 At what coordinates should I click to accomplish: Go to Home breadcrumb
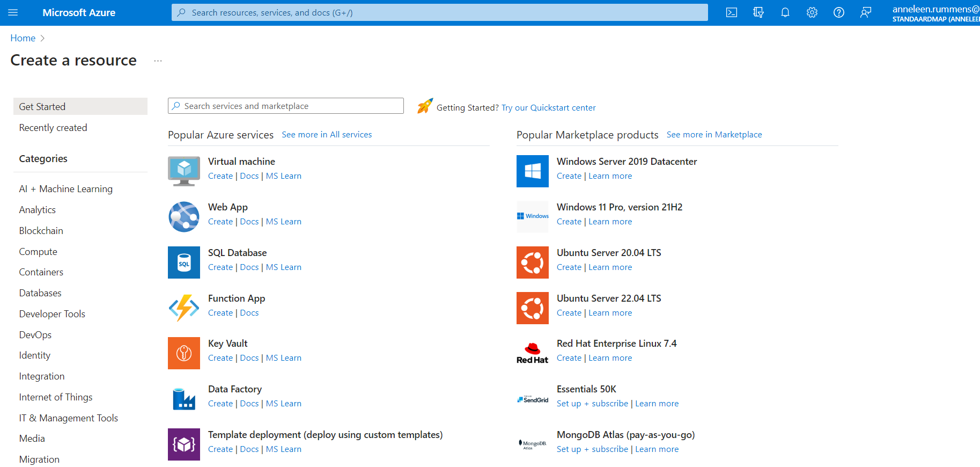23,38
